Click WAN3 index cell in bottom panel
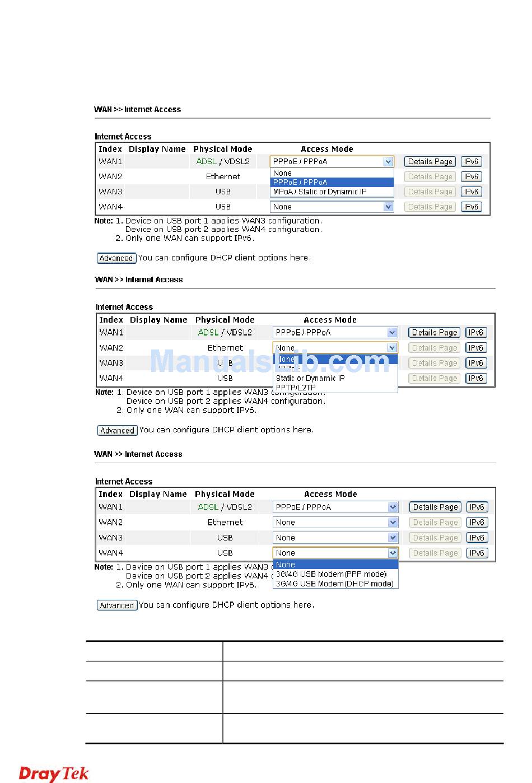The width and height of the screenshot is (532, 783). [x=111, y=538]
